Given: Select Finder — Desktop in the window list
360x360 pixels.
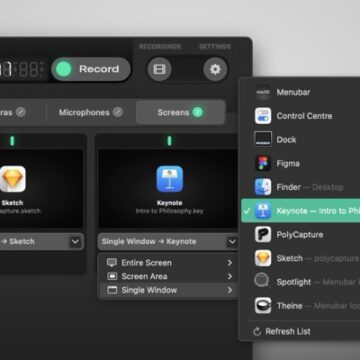Looking at the screenshot, I should tap(300, 187).
